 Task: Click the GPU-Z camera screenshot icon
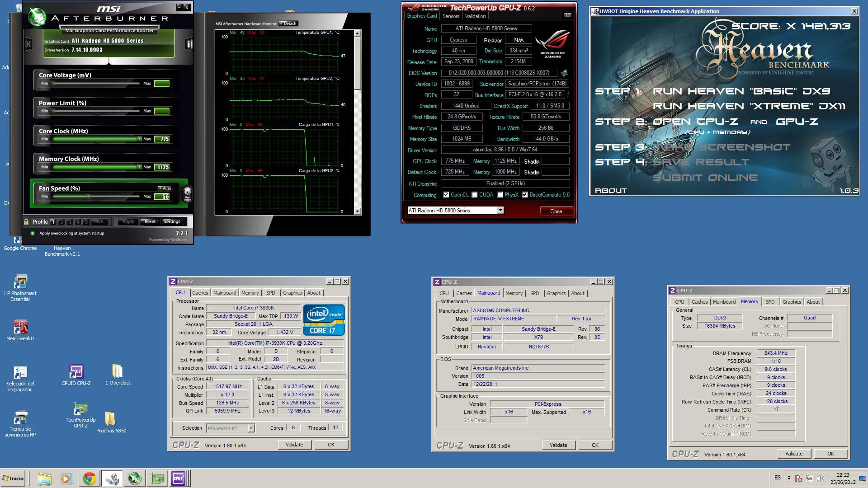click(567, 15)
